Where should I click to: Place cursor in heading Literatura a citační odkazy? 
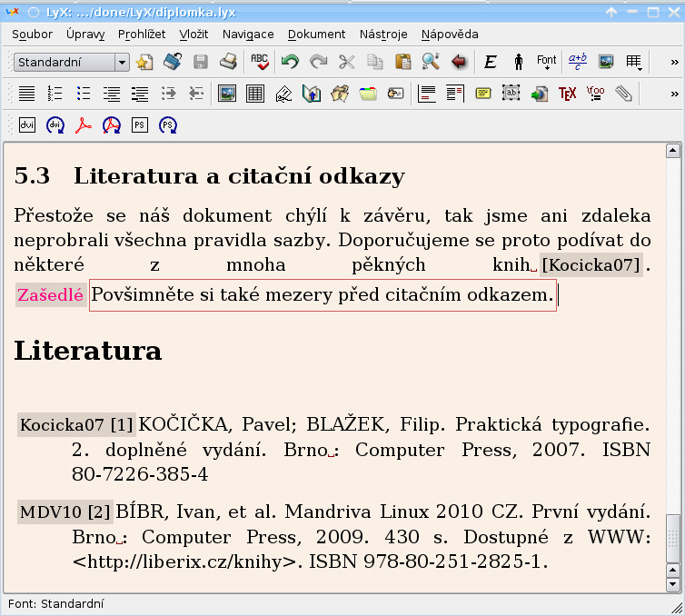(x=239, y=176)
